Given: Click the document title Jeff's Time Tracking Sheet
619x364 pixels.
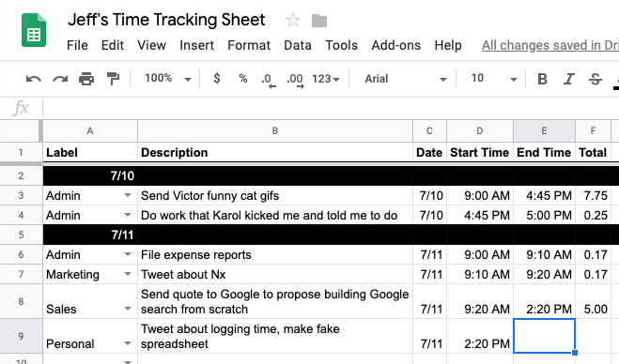Looking at the screenshot, I should [166, 20].
